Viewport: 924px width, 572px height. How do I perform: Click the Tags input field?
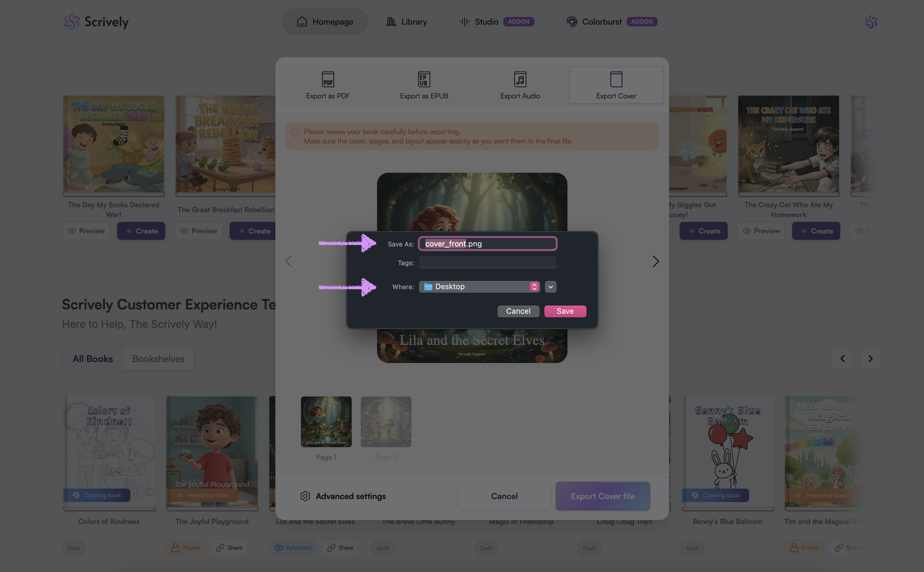(x=487, y=263)
